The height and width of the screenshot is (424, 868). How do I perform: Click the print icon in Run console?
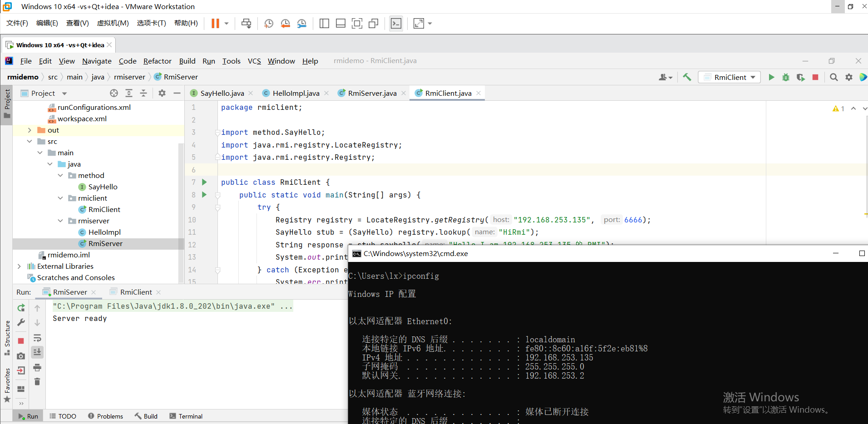point(37,367)
